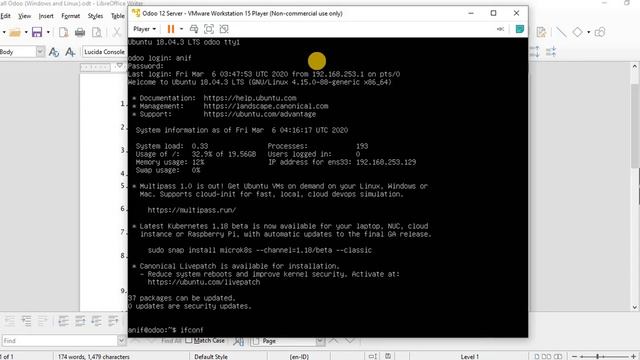Select the Insert Line tool

(x=562, y=32)
